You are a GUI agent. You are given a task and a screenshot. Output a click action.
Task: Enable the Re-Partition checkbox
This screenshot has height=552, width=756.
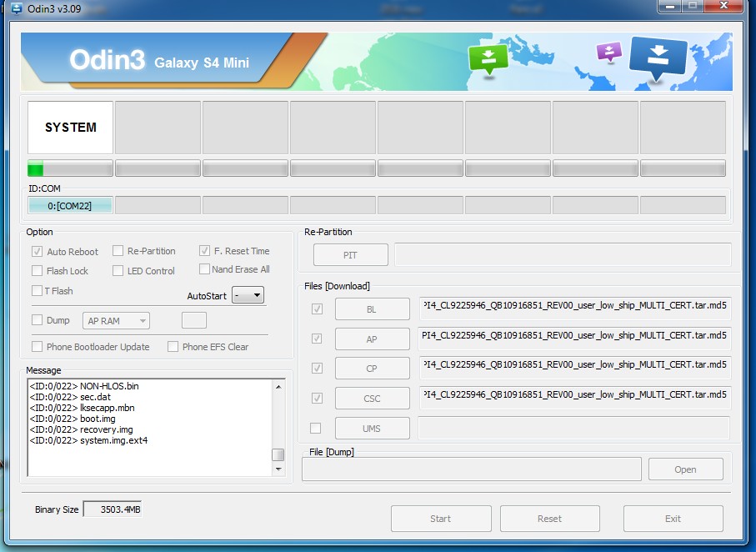pyautogui.click(x=118, y=251)
